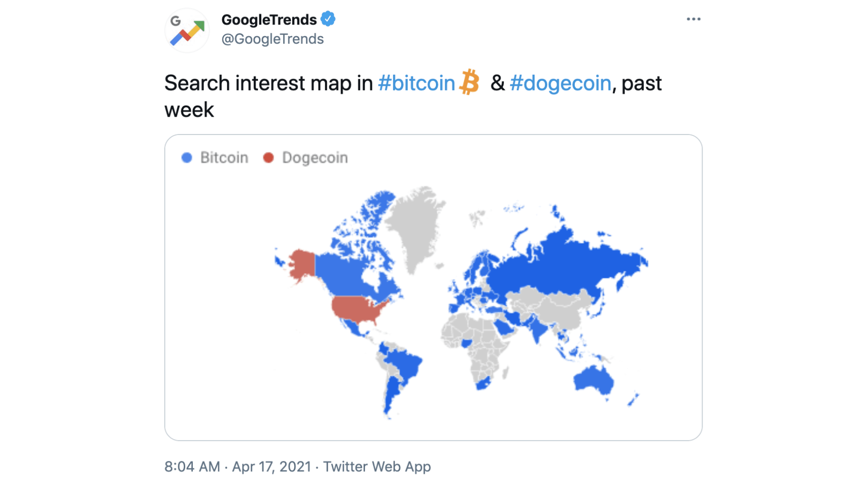868x482 pixels.
Task: Click the orange Bitcoin emoji symbol
Action: coord(469,82)
